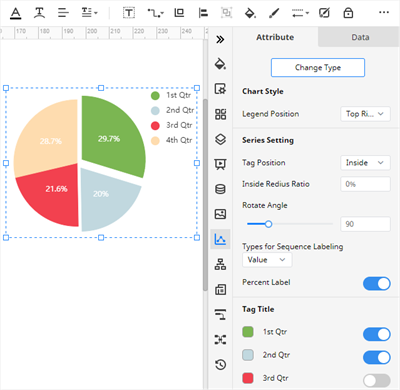This screenshot has height=390, width=400.
Task: Click the align objects icon
Action: 203,13
